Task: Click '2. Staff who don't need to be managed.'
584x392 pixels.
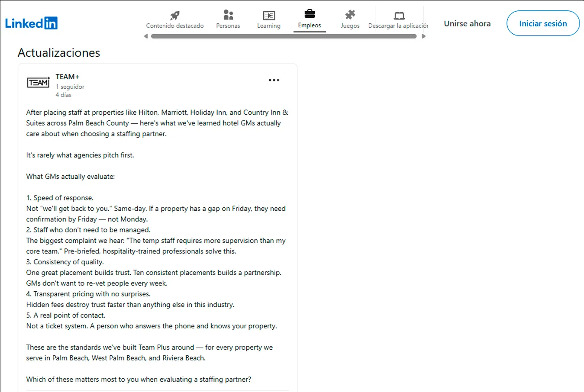Action: point(88,230)
